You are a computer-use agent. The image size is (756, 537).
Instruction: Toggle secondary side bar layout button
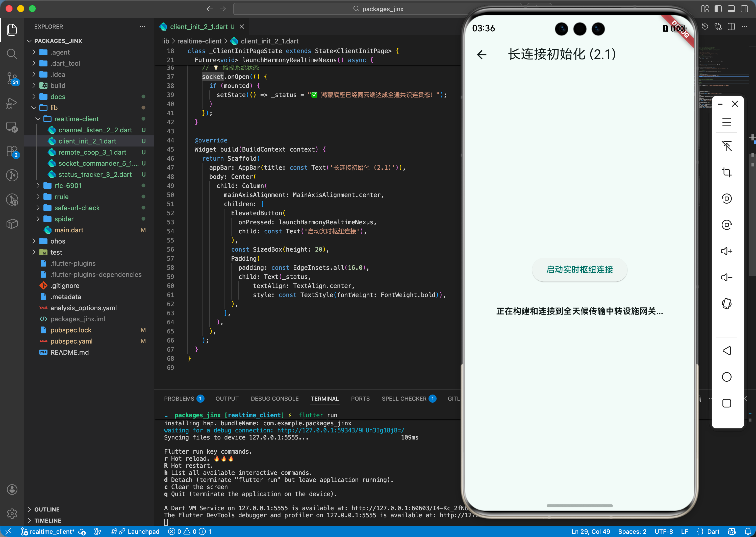tap(744, 9)
